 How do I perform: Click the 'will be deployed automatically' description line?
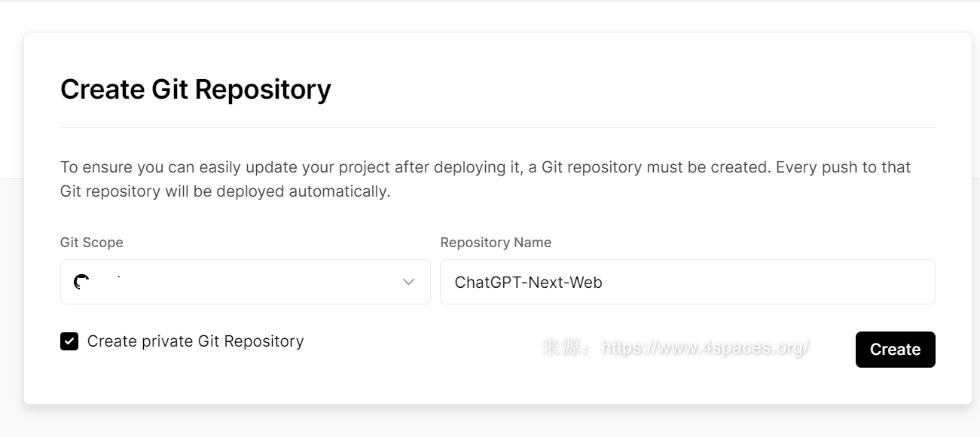coord(225,191)
